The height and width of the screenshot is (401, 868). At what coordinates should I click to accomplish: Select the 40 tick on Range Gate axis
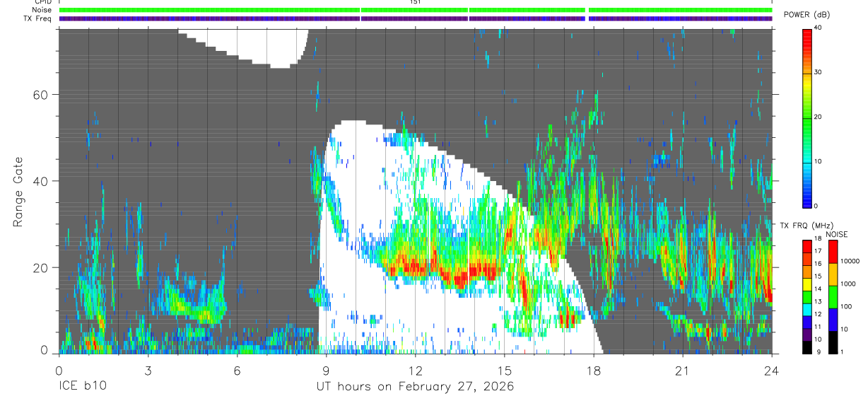coord(40,181)
